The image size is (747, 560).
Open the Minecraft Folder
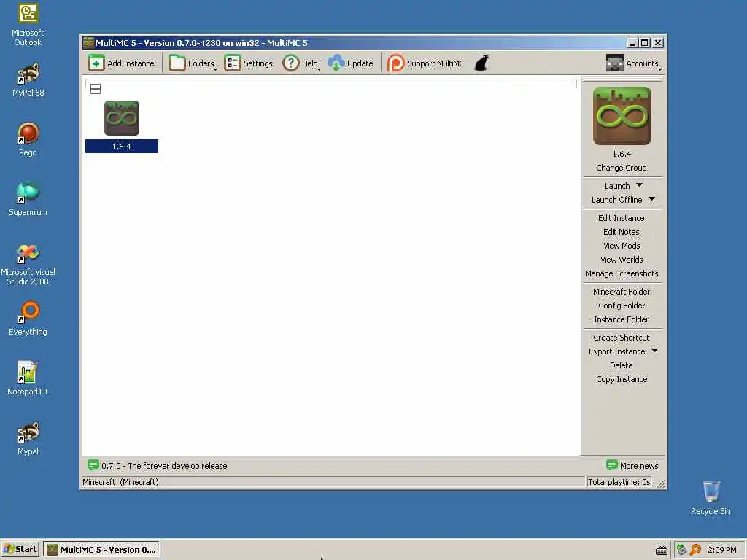point(622,292)
